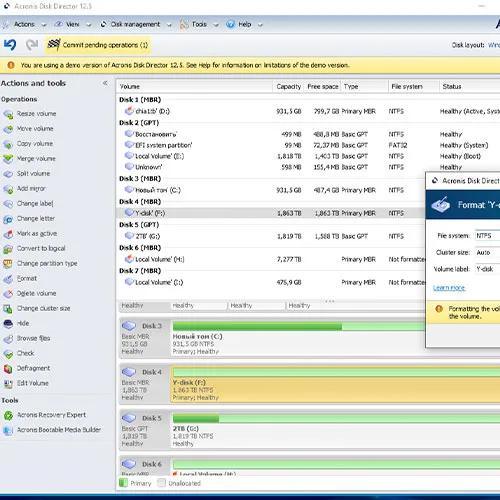Click Commit pending operations (1) button

[98, 45]
